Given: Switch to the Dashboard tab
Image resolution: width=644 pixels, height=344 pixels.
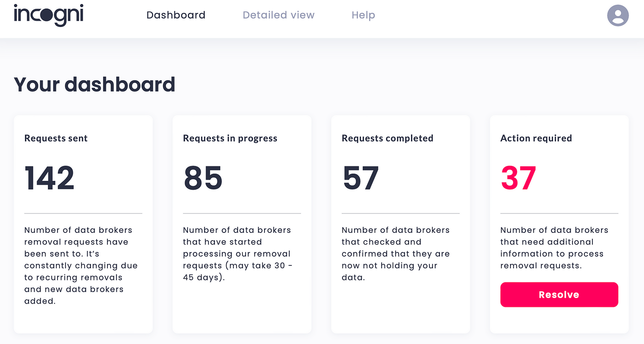Looking at the screenshot, I should pyautogui.click(x=176, y=15).
